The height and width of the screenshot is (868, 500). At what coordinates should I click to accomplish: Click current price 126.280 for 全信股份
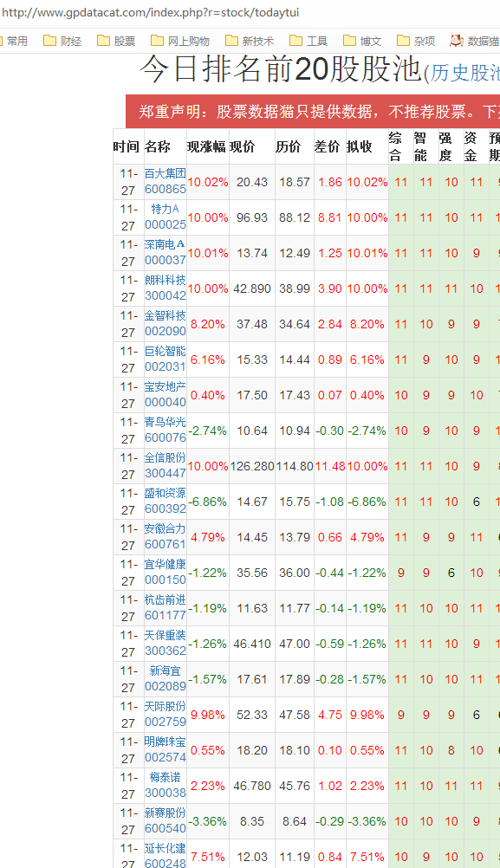click(252, 466)
